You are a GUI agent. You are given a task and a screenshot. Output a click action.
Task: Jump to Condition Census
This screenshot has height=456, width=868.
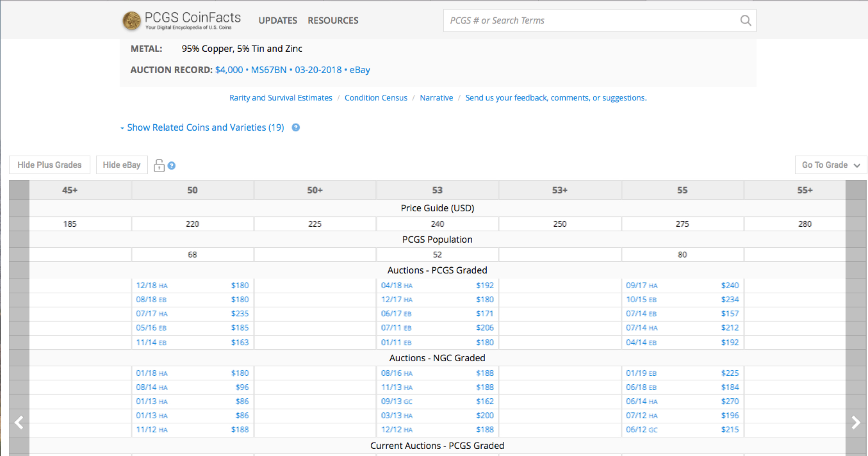point(376,98)
